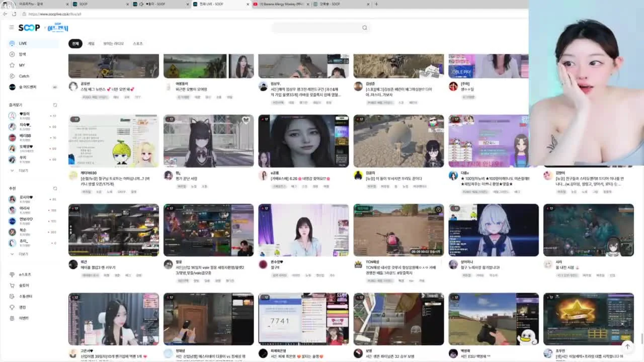Click the browser address bar URL

pos(55,14)
